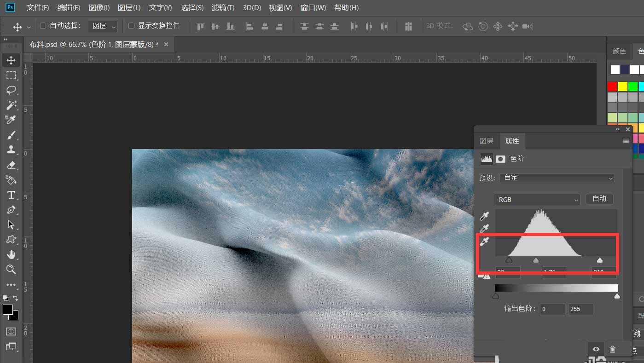Select the Eraser tool
The width and height of the screenshot is (644, 363).
[x=11, y=165]
